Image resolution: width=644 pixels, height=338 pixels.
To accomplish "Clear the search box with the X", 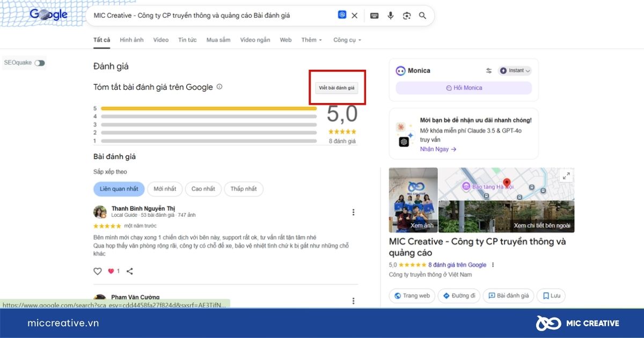I will point(354,16).
